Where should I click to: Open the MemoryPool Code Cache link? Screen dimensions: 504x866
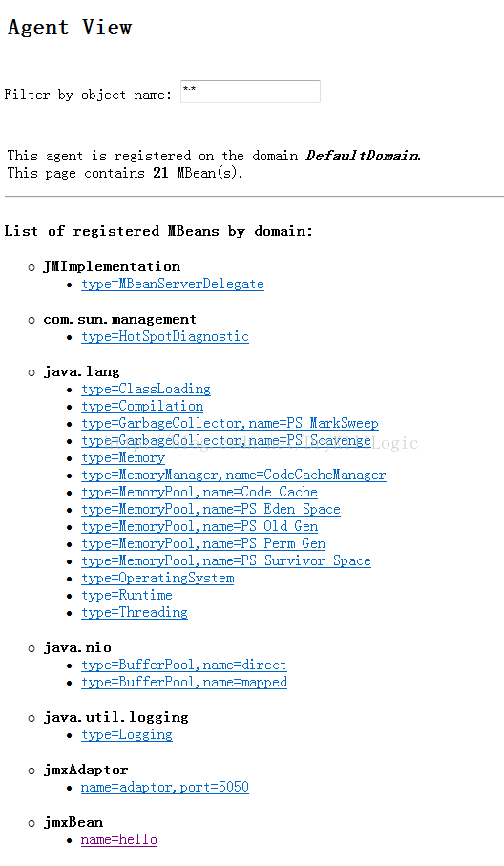[x=199, y=492]
